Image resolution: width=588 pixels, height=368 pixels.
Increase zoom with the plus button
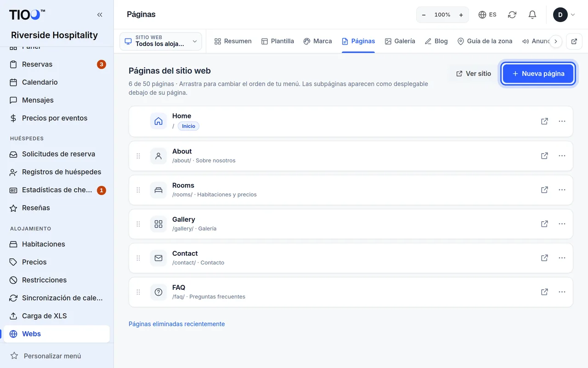click(x=461, y=15)
